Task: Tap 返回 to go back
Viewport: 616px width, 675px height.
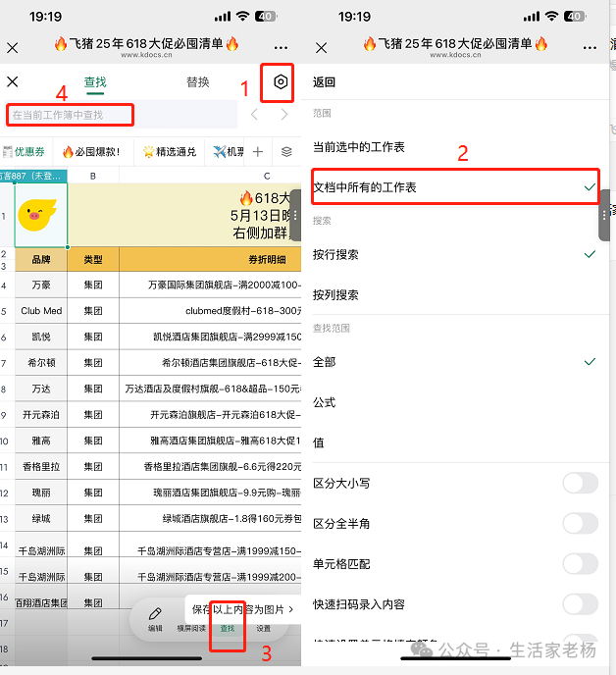Action: pos(324,81)
